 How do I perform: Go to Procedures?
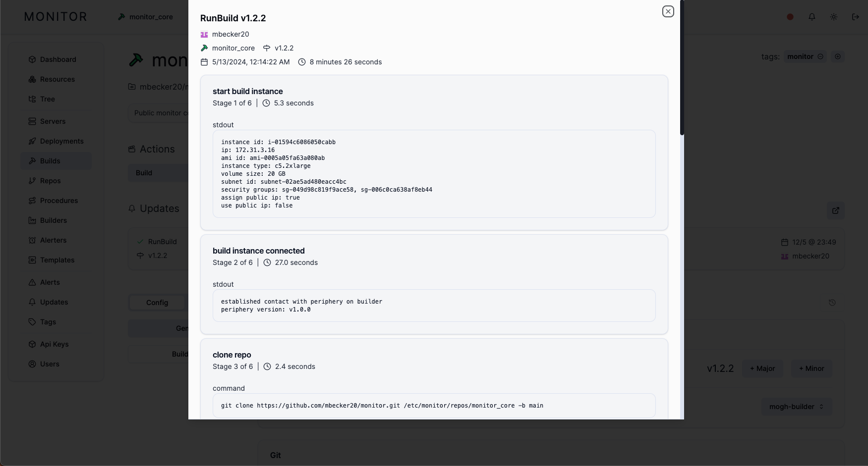(x=56, y=201)
